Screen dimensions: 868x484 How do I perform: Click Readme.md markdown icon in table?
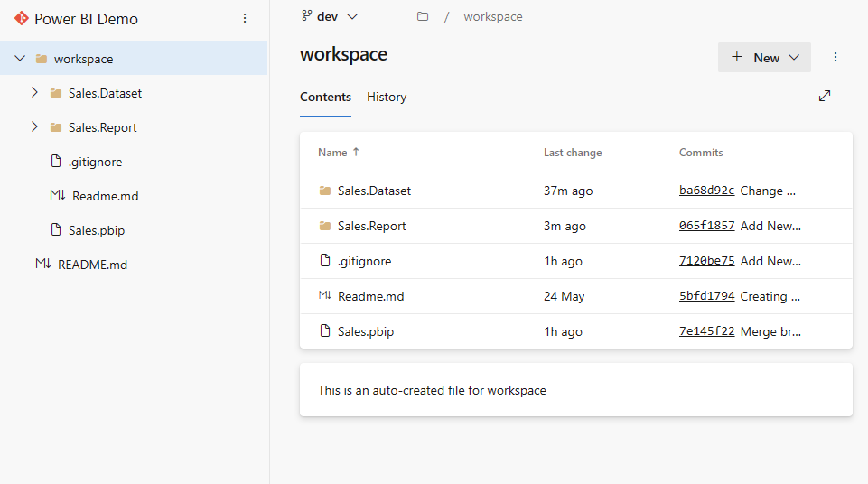(x=325, y=295)
